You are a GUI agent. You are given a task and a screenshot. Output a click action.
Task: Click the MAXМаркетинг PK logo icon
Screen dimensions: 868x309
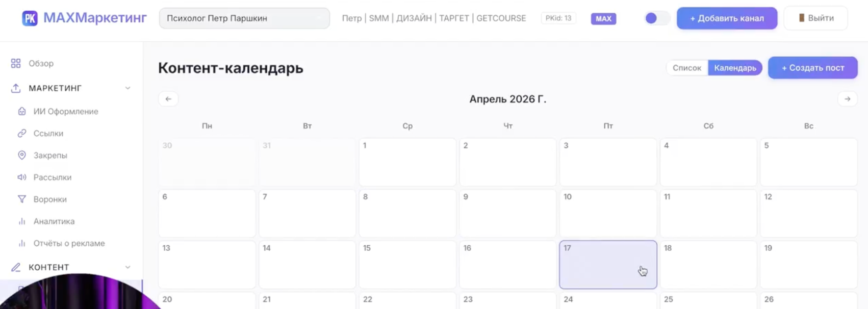click(30, 18)
